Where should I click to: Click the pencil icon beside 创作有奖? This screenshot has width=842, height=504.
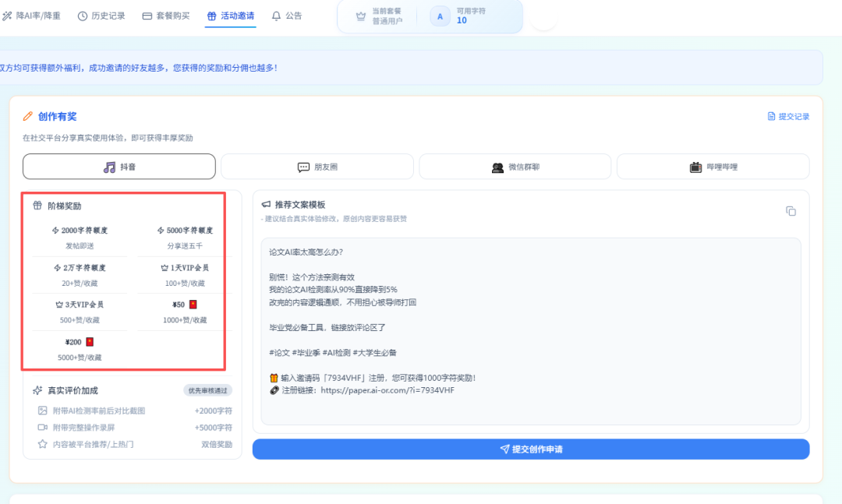28,117
